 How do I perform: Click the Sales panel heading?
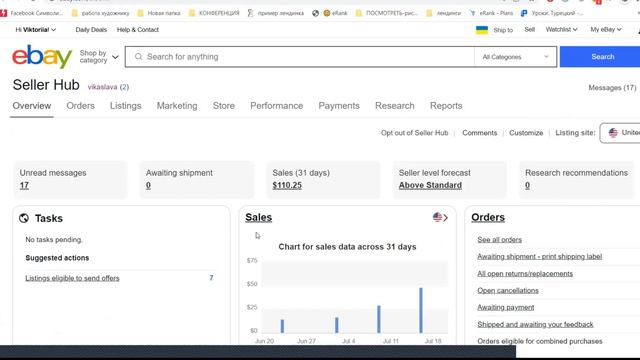click(258, 218)
